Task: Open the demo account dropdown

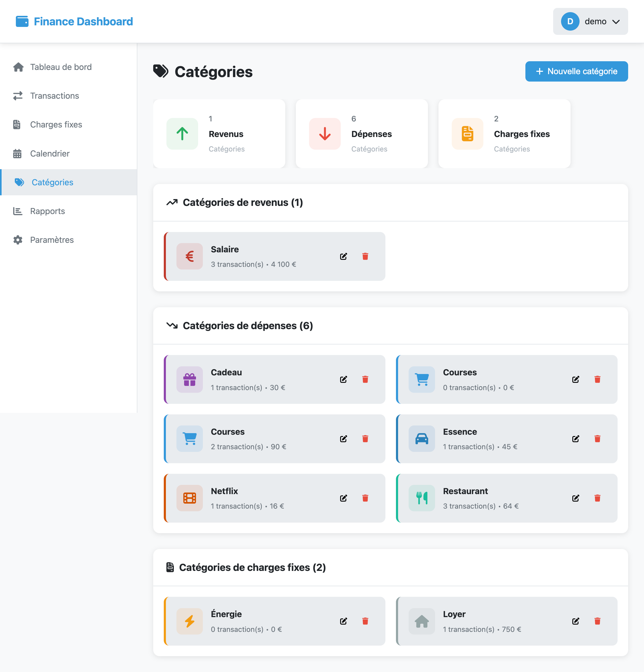Action: point(590,21)
